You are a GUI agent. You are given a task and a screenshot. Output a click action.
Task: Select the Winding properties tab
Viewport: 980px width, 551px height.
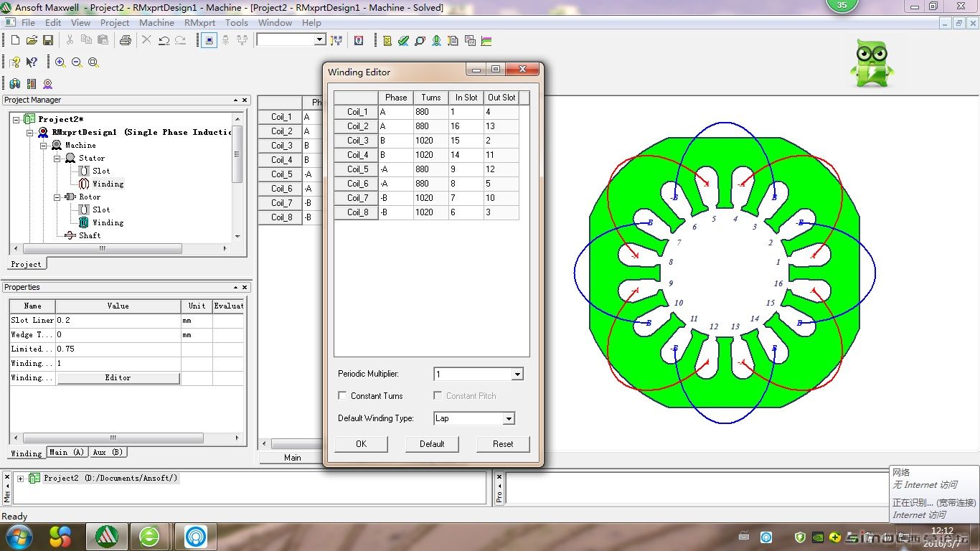[27, 453]
